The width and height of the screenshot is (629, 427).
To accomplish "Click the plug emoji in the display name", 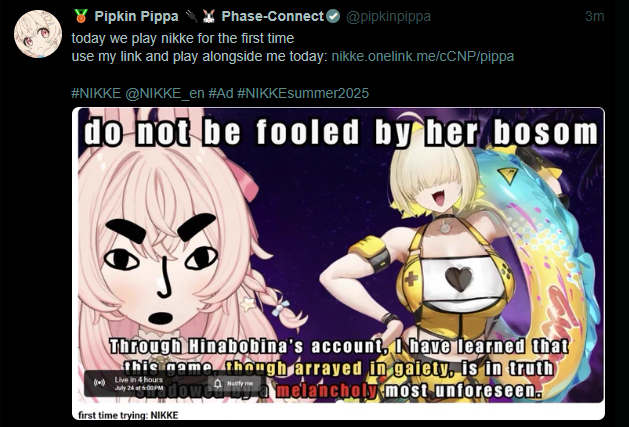I will pyautogui.click(x=192, y=16).
